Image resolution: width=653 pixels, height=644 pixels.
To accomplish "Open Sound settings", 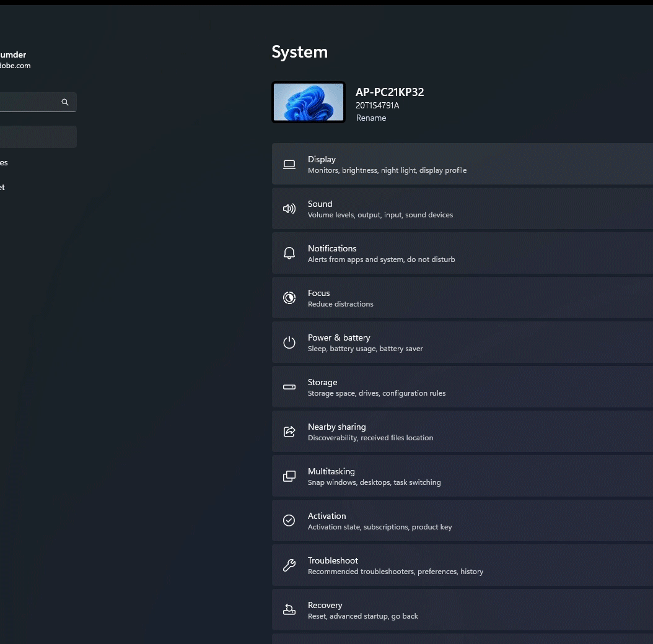I will coord(462,209).
